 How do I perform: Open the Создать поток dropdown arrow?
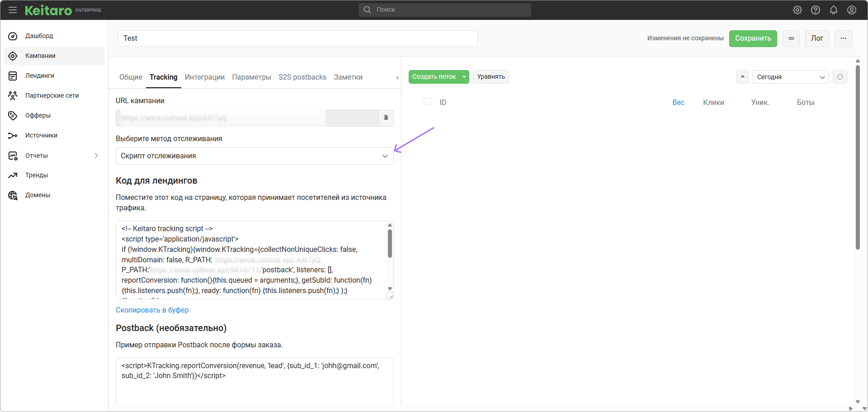(x=464, y=77)
